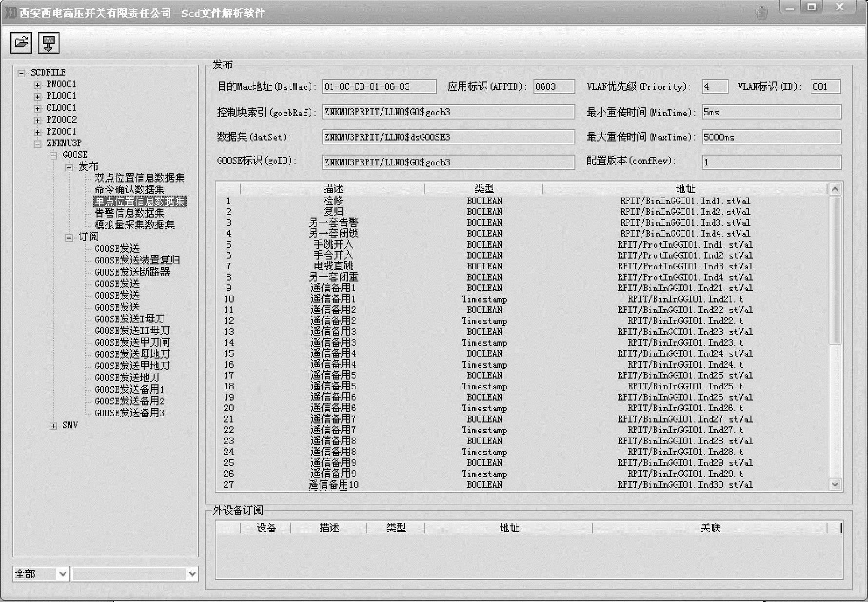Collapse the ZNKMU3P tree node
This screenshot has width=868, height=602.
(x=38, y=144)
